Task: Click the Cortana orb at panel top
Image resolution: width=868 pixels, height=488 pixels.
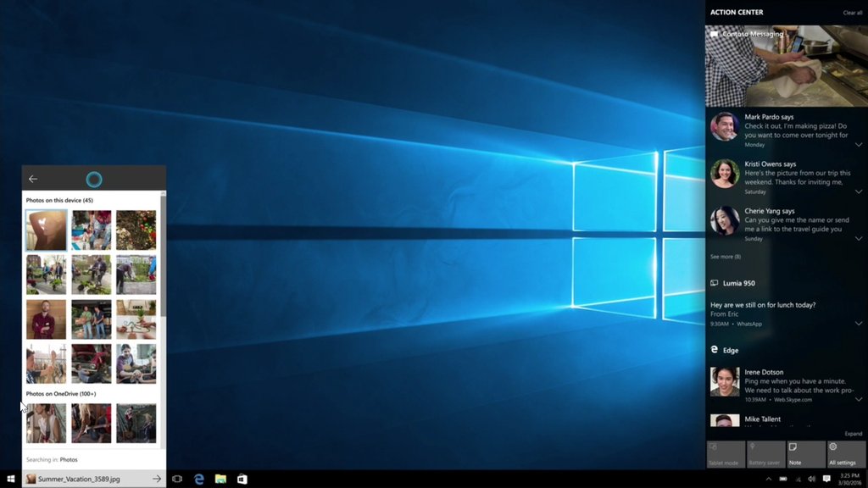Action: (94, 179)
